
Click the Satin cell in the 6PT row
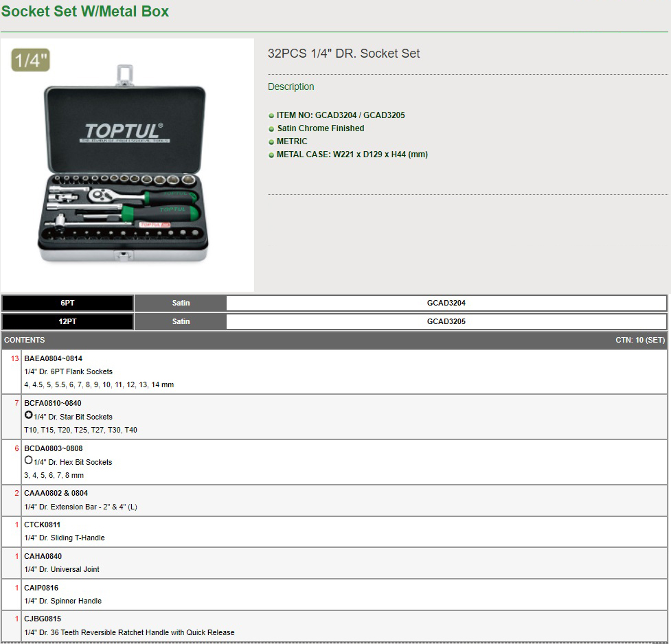181,303
